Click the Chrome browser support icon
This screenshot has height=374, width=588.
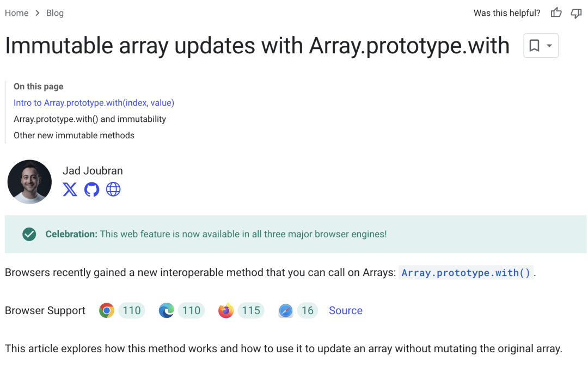point(107,311)
